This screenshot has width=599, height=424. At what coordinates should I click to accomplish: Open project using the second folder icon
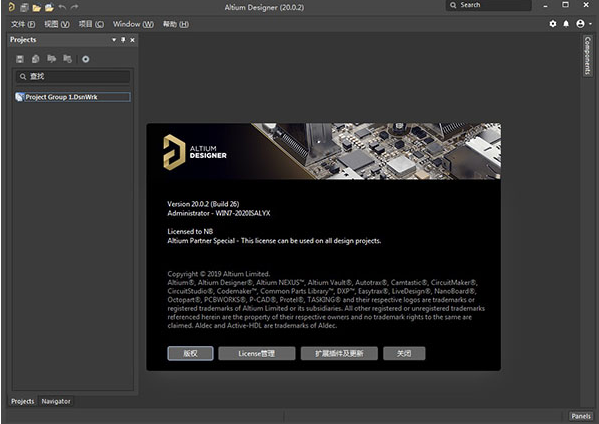pyautogui.click(x=49, y=7)
